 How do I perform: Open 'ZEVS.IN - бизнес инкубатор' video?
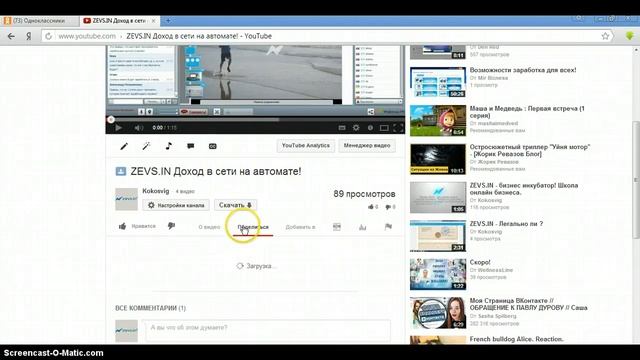click(524, 189)
